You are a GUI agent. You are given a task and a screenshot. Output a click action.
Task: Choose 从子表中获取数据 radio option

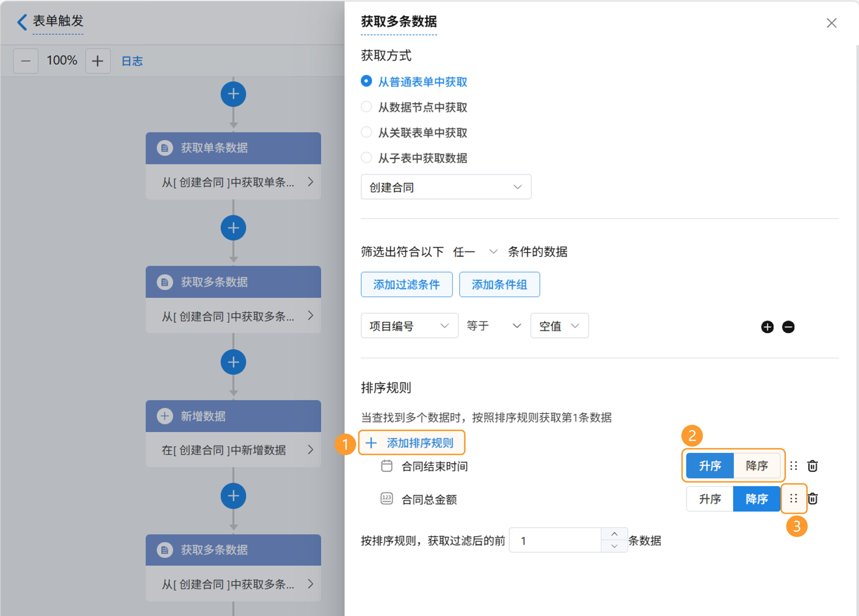[x=366, y=158]
